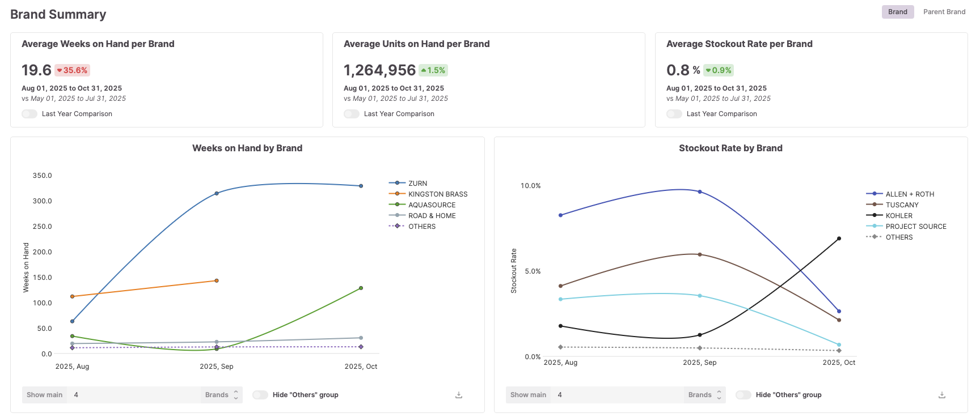Click the ZURN legend marker
Screen dimensions: 980x417
[x=397, y=183]
